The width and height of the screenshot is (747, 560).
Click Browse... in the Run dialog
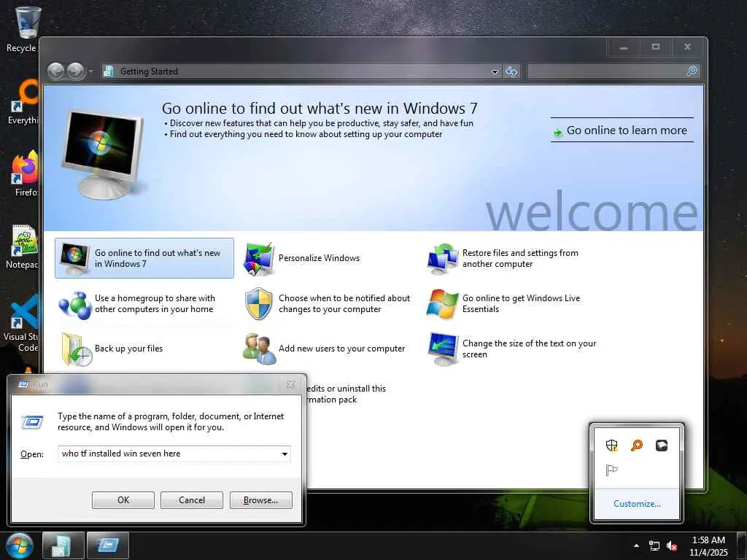pos(260,500)
